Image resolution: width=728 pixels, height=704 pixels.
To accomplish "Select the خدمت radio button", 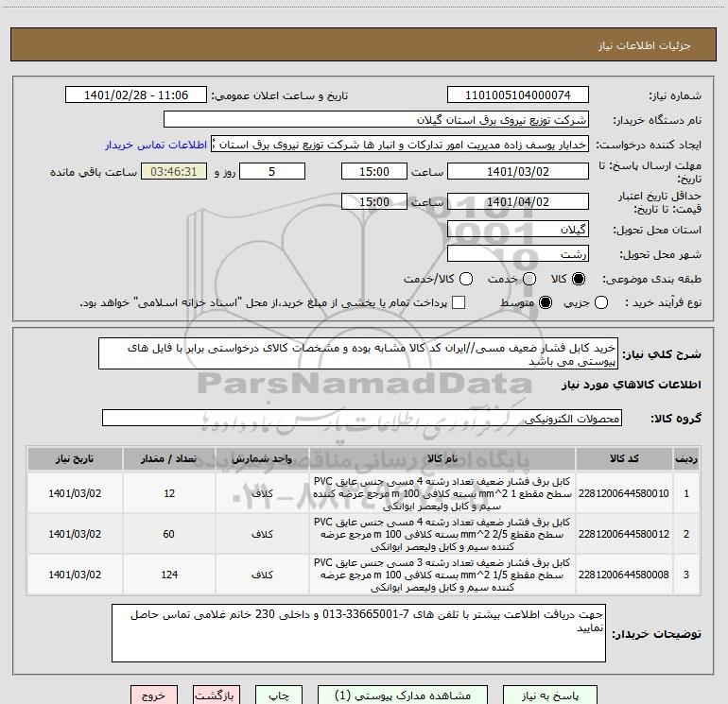I will (x=529, y=279).
